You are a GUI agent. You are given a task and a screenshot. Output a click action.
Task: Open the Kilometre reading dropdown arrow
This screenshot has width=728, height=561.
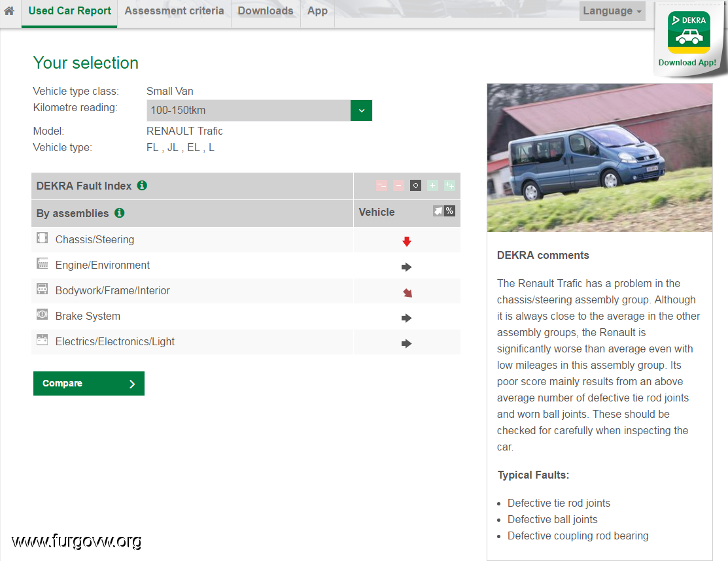point(361,110)
